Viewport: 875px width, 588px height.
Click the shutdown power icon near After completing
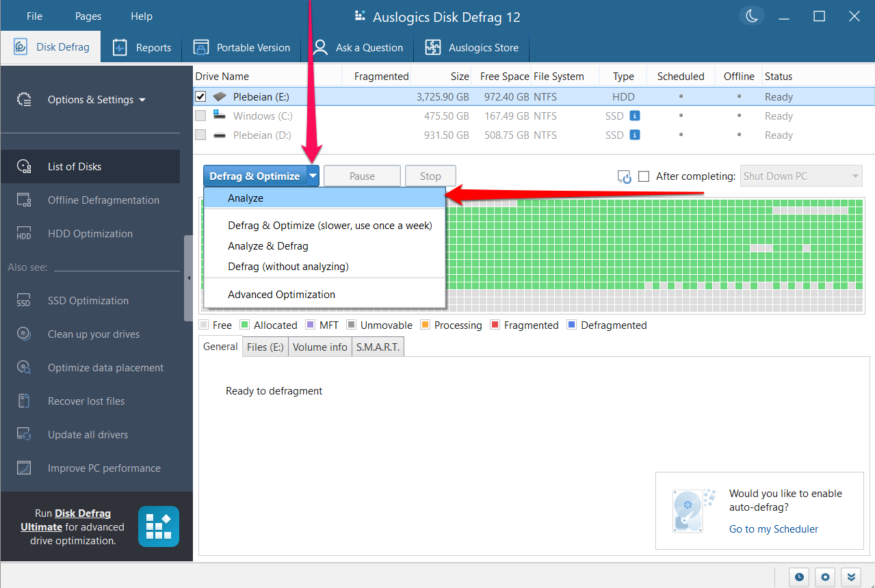(624, 176)
